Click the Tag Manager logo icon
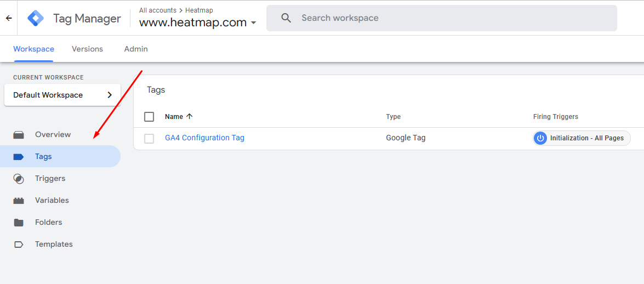The width and height of the screenshot is (644, 284). (35, 18)
